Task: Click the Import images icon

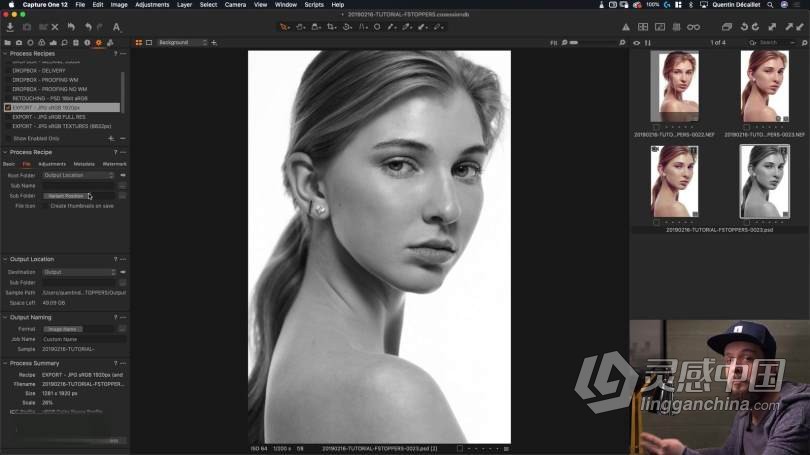Action: click(x=10, y=27)
